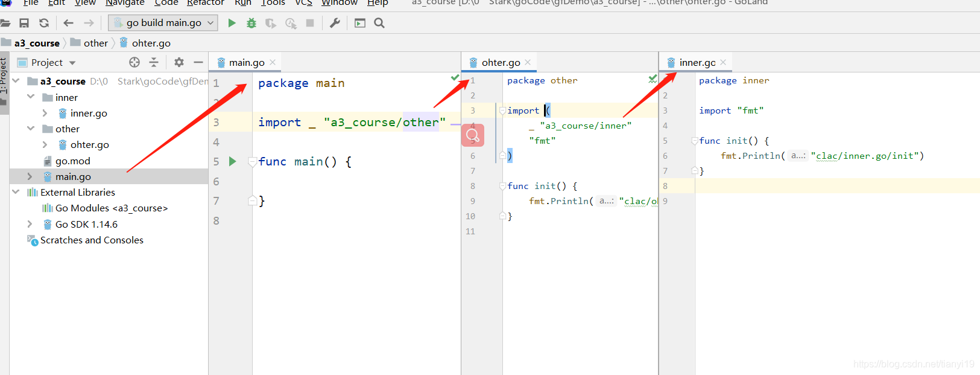Open the Window menu

click(x=340, y=2)
